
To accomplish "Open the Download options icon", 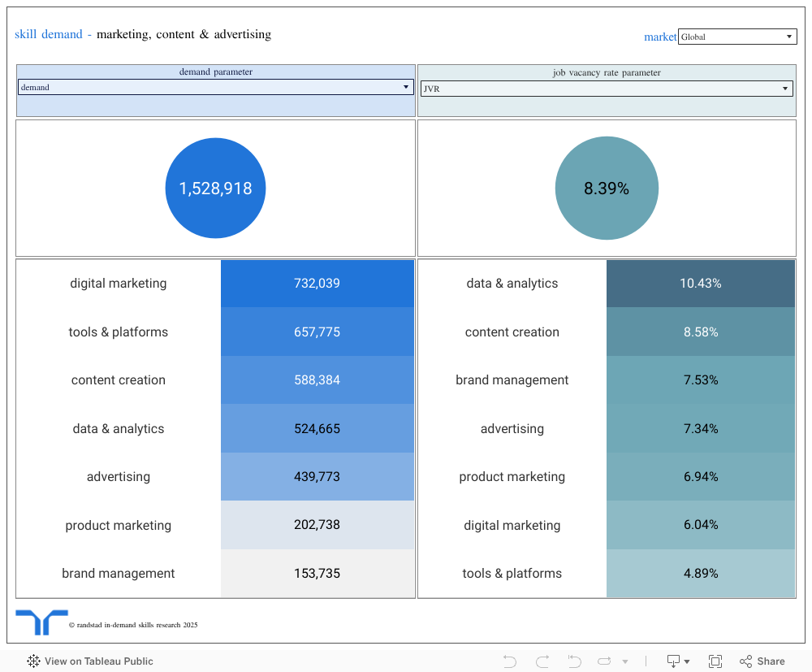I will coord(678,661).
